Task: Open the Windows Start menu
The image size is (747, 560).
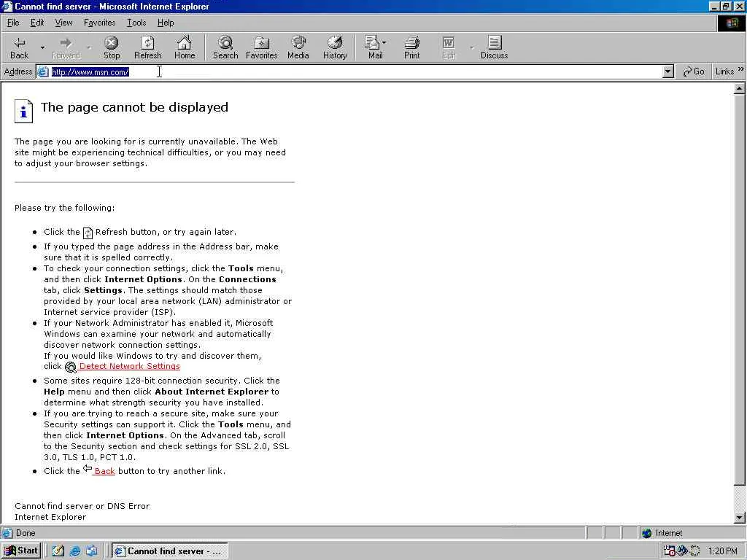Action: (x=21, y=551)
